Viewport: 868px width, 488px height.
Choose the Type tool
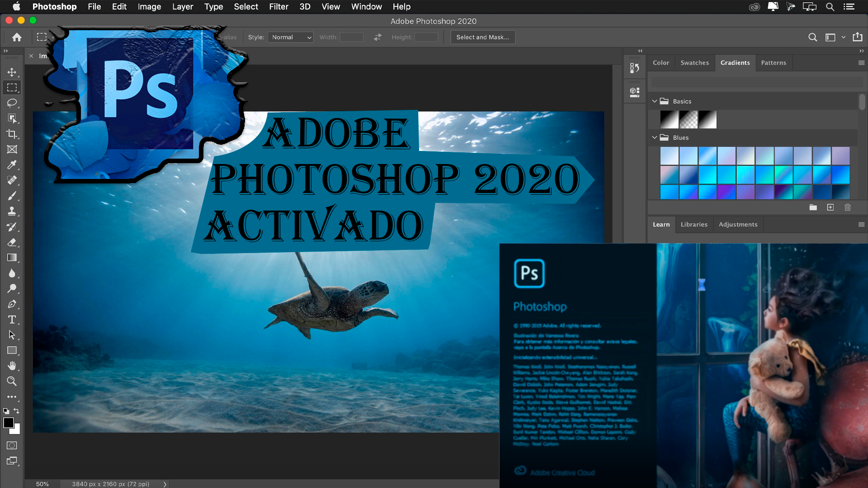[12, 319]
